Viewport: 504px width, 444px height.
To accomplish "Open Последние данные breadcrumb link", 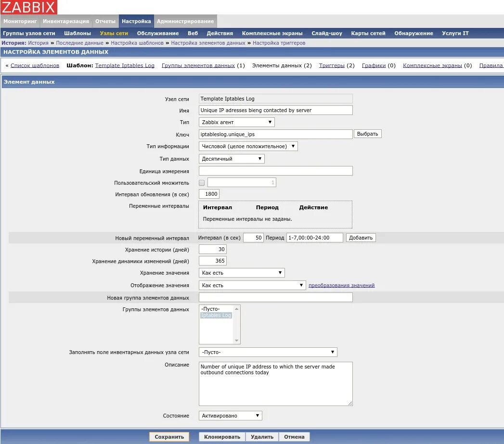I will coord(80,43).
